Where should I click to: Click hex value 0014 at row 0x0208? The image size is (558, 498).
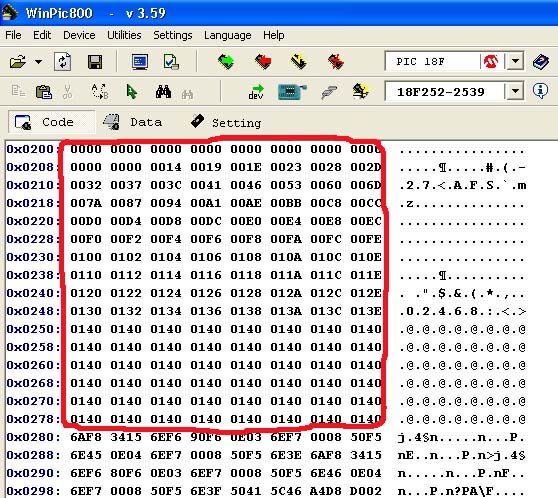point(166,167)
